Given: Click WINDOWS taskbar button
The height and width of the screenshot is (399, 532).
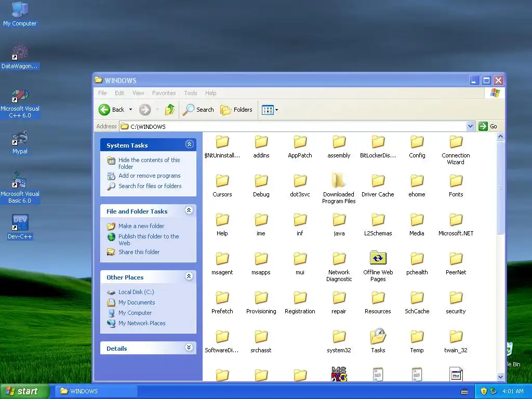Looking at the screenshot, I should click(96, 391).
